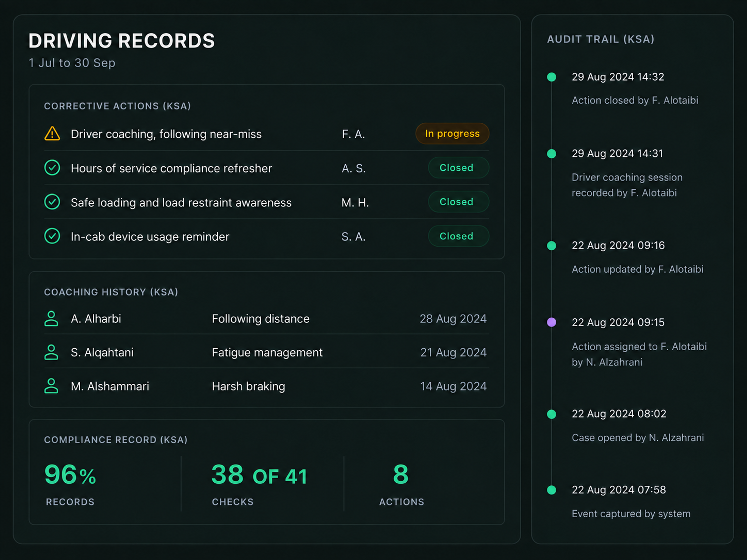The width and height of the screenshot is (747, 560).
Task: Click the check icon beside Safe loading awareness
Action: tap(52, 202)
